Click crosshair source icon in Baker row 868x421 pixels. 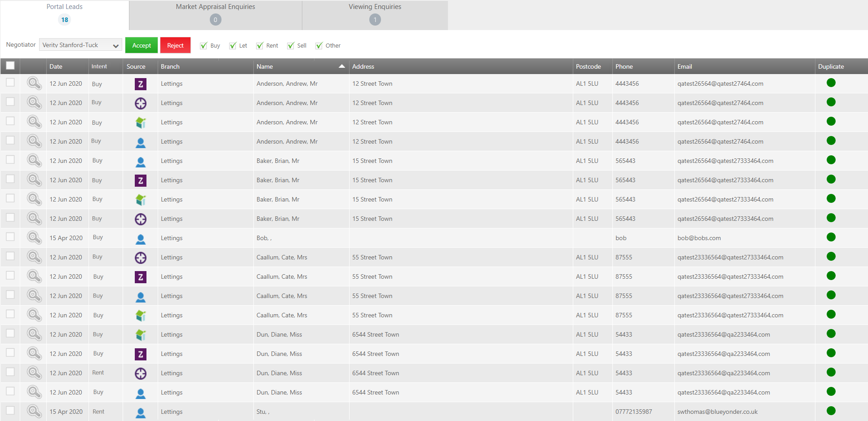coord(141,219)
